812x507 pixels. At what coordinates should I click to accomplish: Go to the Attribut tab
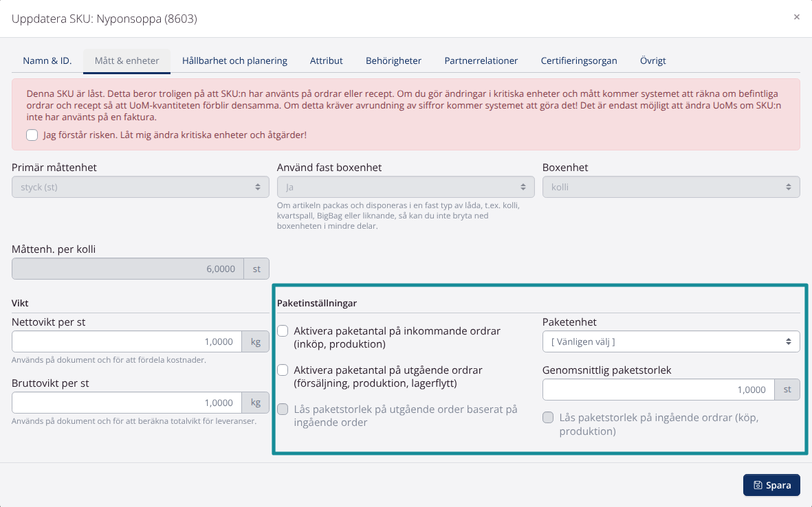pos(327,61)
